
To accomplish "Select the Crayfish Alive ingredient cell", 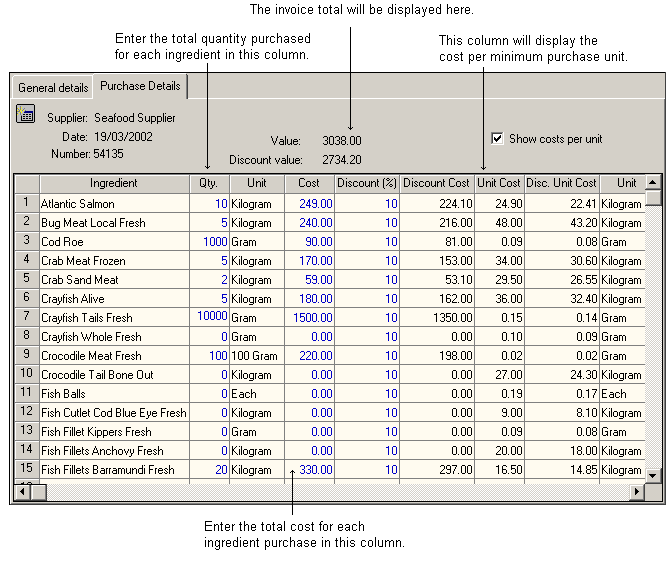I will pyautogui.click(x=114, y=299).
